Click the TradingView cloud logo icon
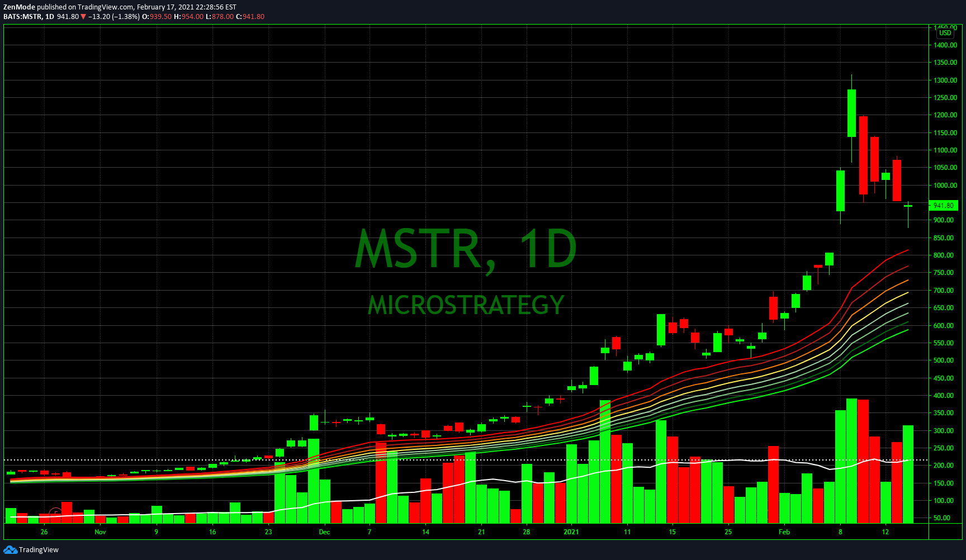This screenshot has height=560, width=966. (x=10, y=550)
